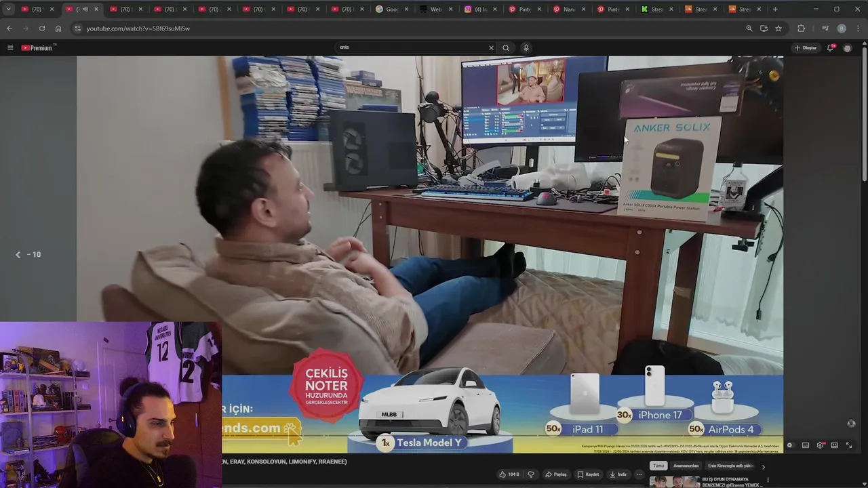Image resolution: width=868 pixels, height=488 pixels.
Task: Expand filter chips with right chevron
Action: [763, 466]
